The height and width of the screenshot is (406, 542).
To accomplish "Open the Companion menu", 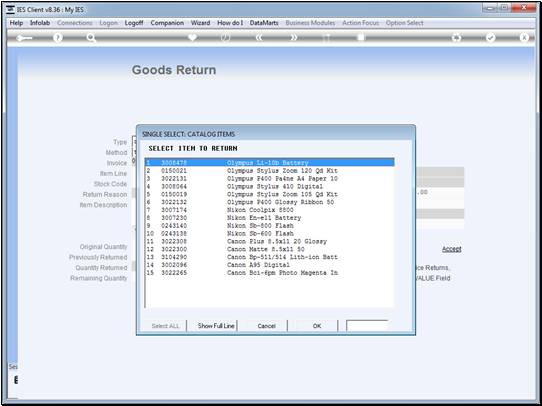I will pyautogui.click(x=167, y=23).
